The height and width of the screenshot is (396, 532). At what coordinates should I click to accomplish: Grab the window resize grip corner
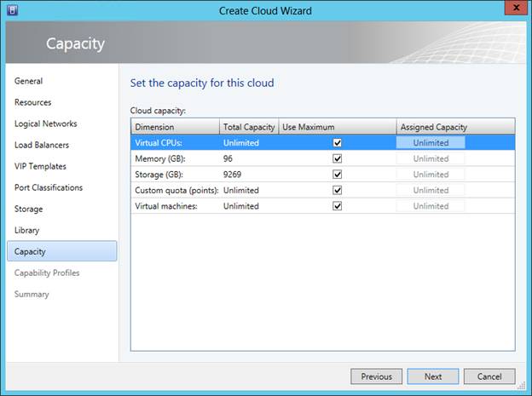(x=522, y=386)
